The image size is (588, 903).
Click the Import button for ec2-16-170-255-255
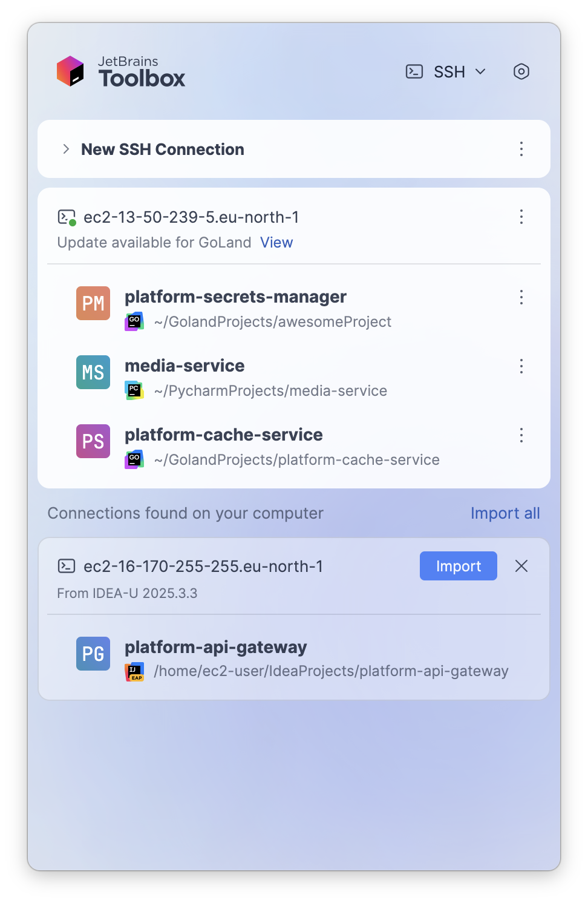pyautogui.click(x=459, y=566)
